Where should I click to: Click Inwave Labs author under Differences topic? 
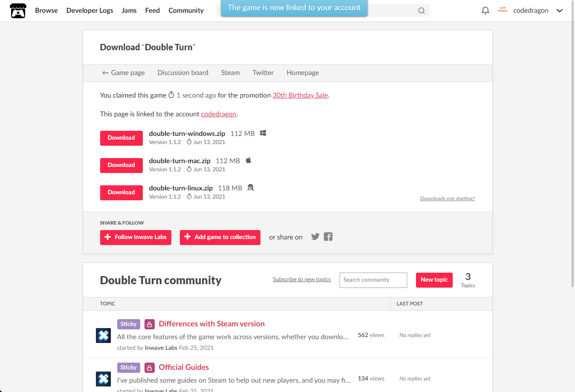coord(161,348)
